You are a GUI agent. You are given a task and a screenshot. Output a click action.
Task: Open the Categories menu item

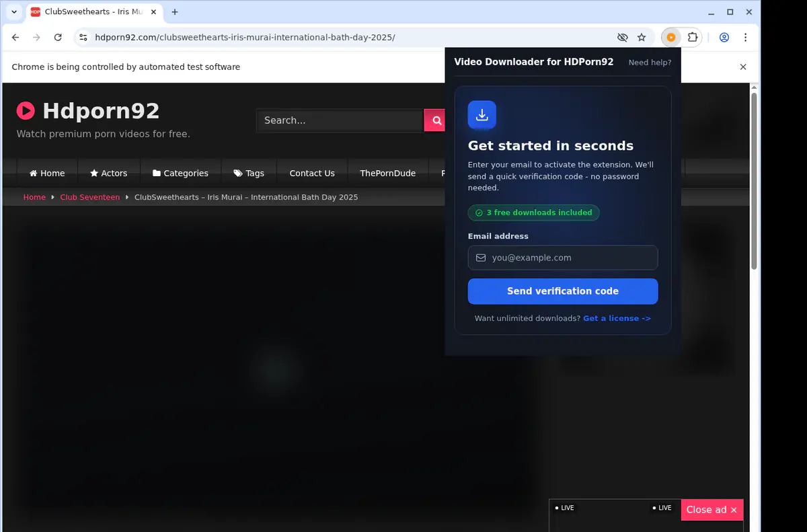tap(180, 173)
